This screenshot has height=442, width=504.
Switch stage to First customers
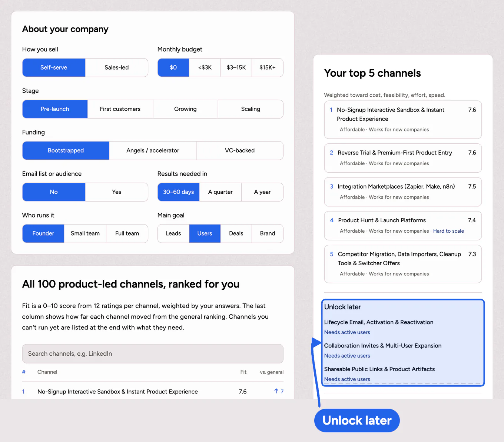point(120,109)
